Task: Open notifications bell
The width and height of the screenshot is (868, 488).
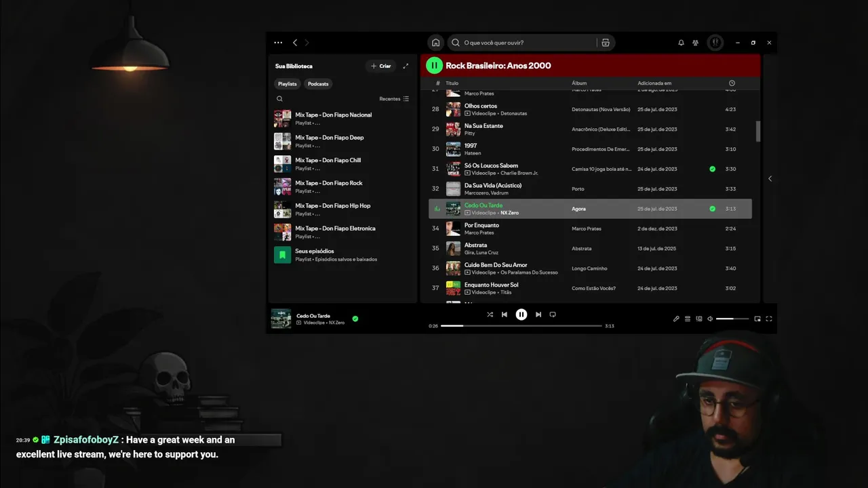Action: [681, 43]
